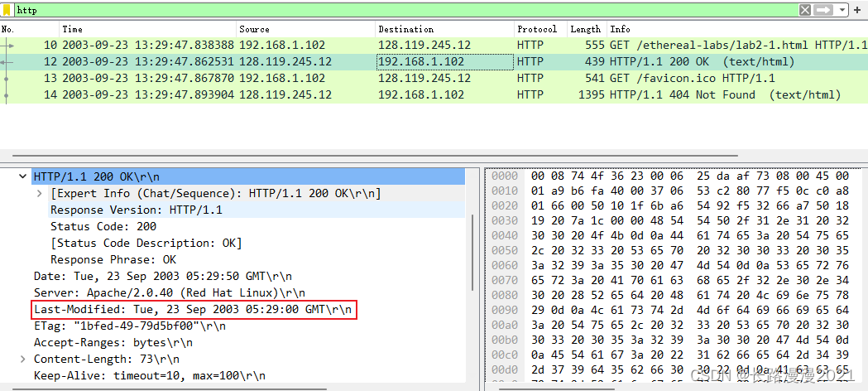The width and height of the screenshot is (868, 391).
Task: Select Keep-Alive: timeout=10 header line
Action: point(150,376)
